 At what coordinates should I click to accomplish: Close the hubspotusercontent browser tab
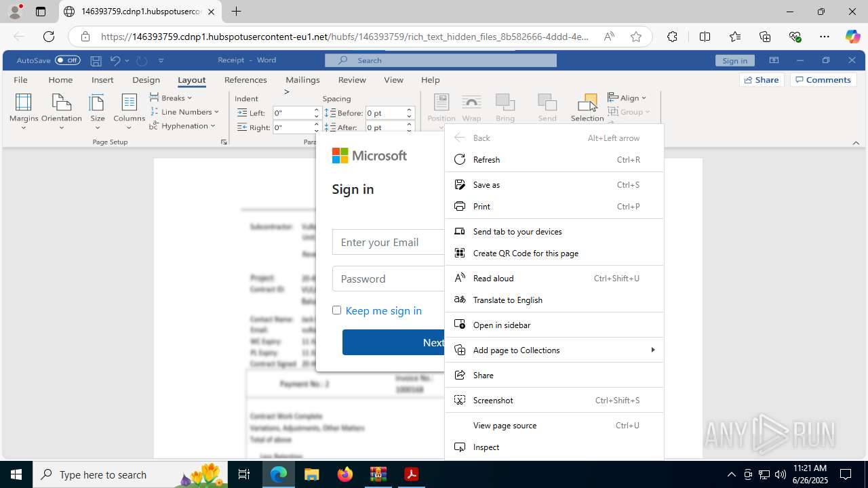coord(211,12)
